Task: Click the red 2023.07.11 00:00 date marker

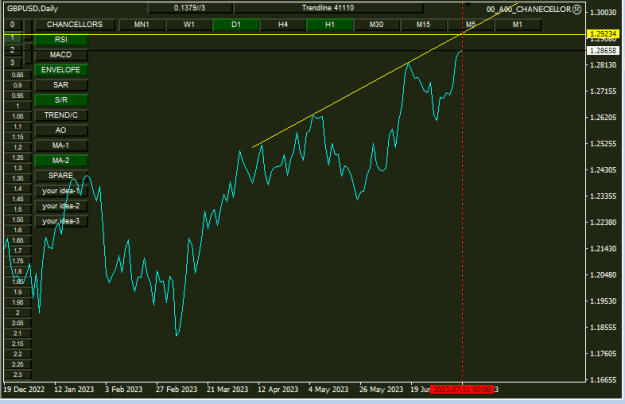Action: (x=462, y=389)
